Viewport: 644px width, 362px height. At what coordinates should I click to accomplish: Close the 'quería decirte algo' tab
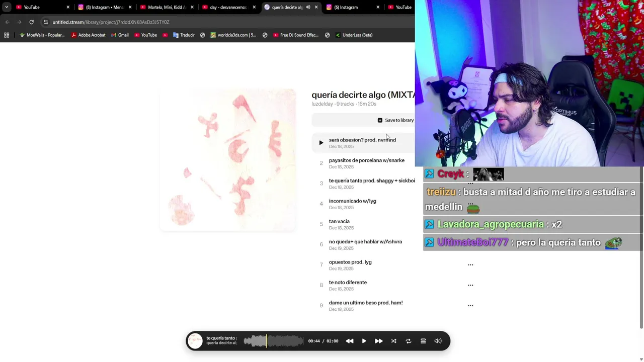click(x=316, y=7)
